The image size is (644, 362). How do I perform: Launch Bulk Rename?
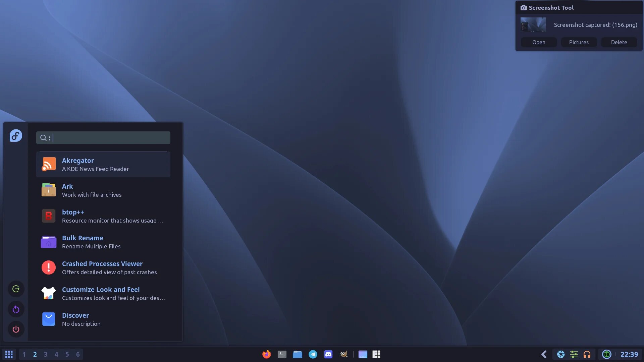tap(103, 242)
